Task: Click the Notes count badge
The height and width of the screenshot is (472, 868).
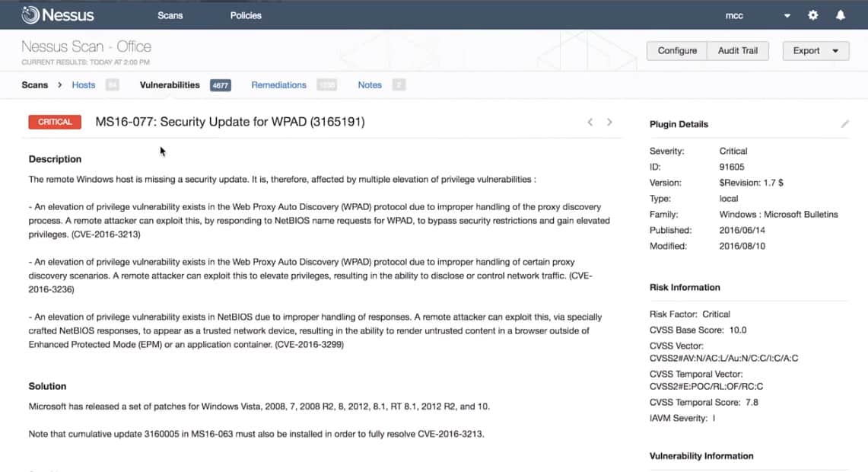Action: (x=399, y=85)
